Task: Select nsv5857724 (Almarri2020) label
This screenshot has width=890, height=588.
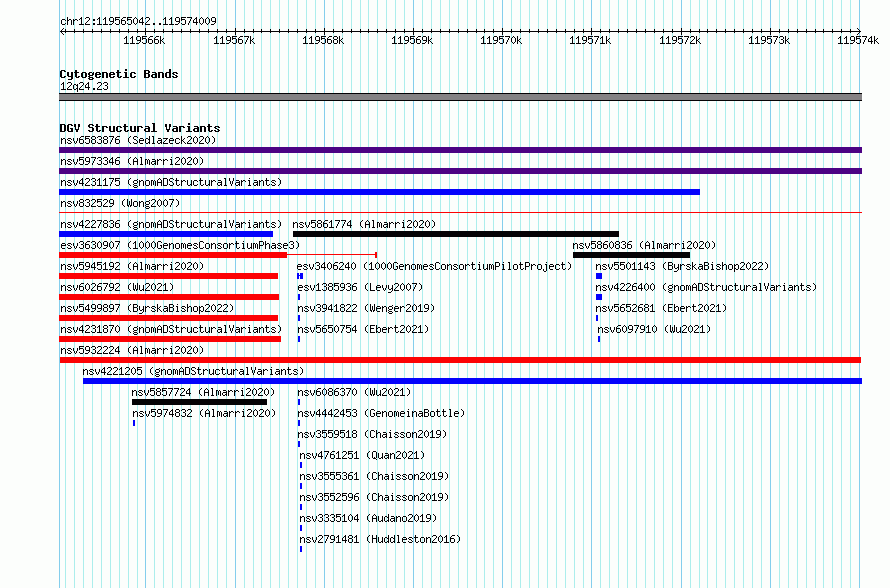Action: [203, 392]
